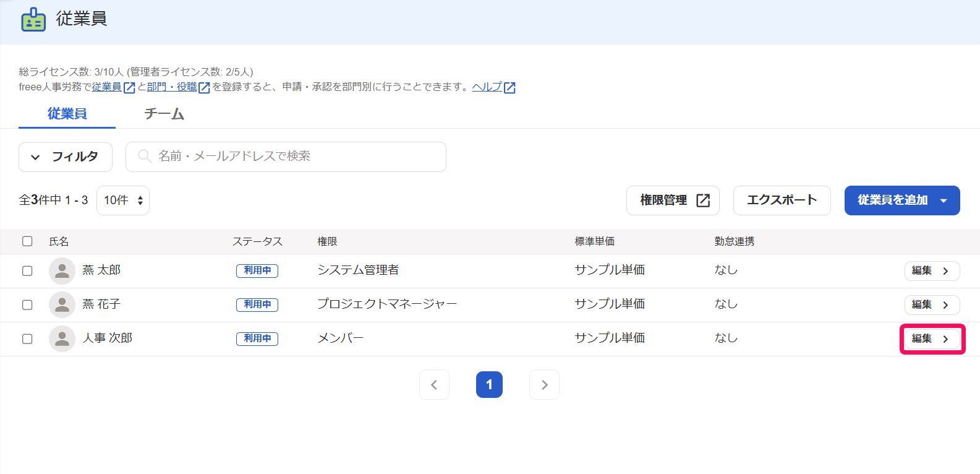The height and width of the screenshot is (474, 980).
Task: Click 編集 for 人事 次郎
Action: [x=932, y=339]
